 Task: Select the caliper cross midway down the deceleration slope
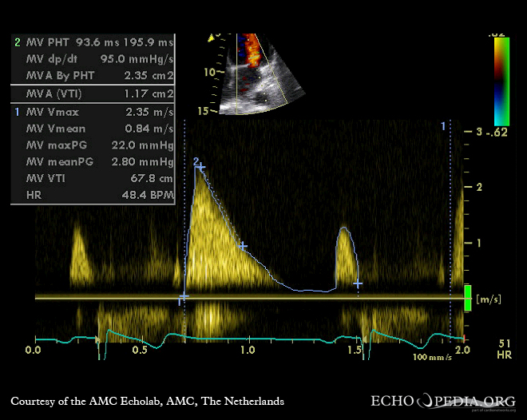[243, 247]
